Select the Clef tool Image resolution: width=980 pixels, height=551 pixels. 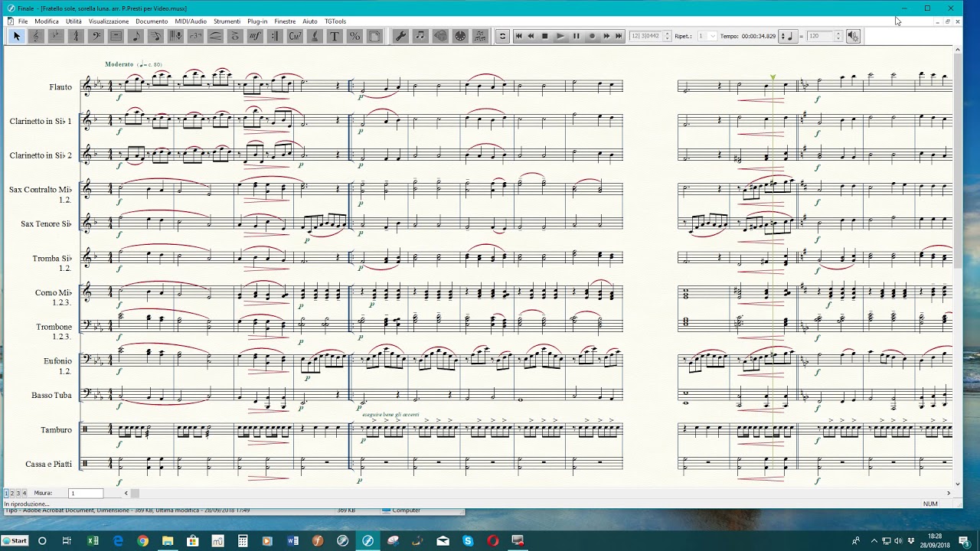pos(36,36)
